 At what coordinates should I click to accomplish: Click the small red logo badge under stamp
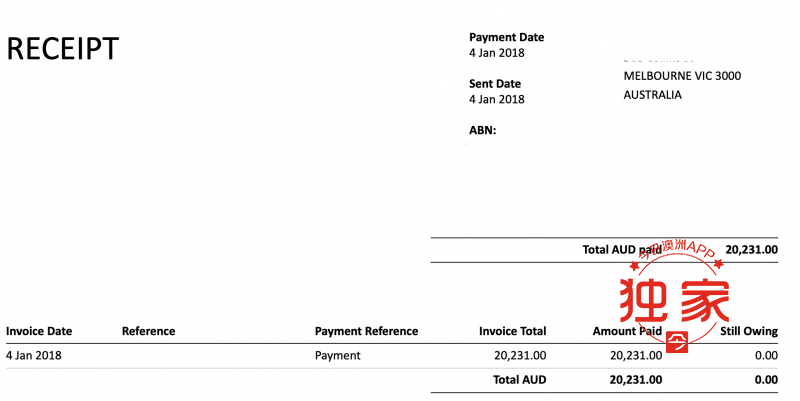(x=677, y=341)
